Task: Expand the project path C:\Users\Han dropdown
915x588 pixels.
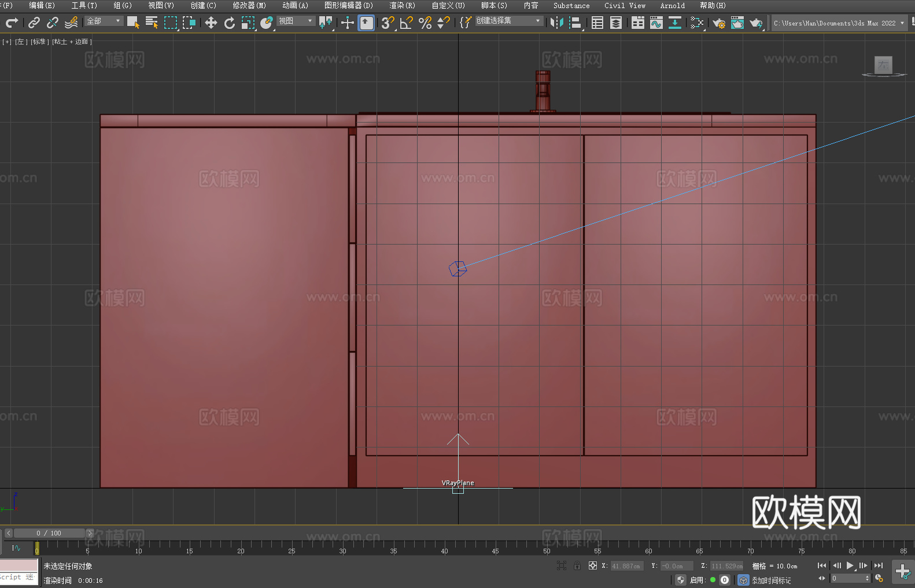Action: click(x=839, y=23)
